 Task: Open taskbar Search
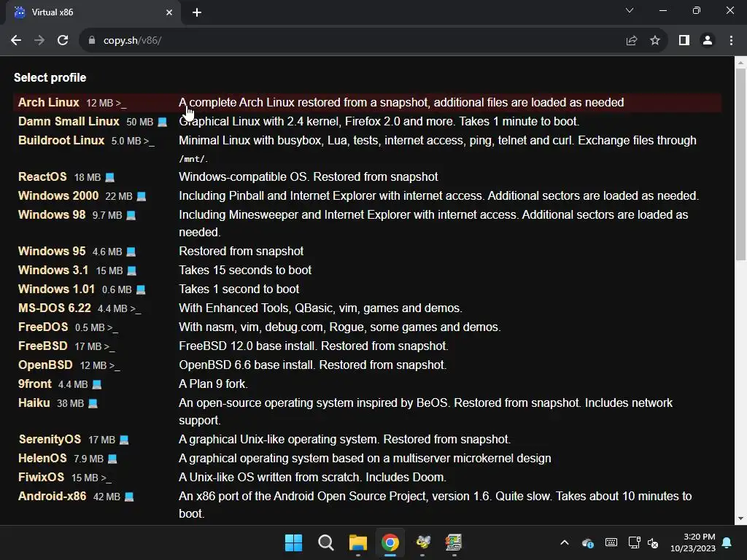(326, 542)
